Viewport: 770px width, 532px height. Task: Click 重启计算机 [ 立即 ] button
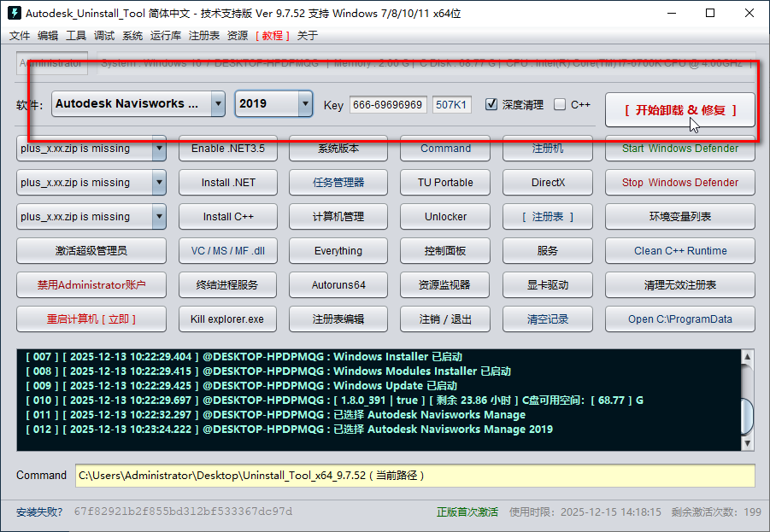91,319
